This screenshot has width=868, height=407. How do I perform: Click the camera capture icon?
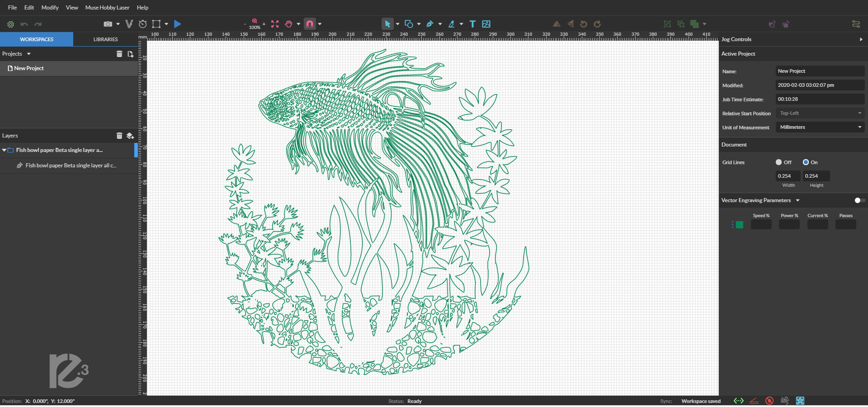click(x=108, y=24)
